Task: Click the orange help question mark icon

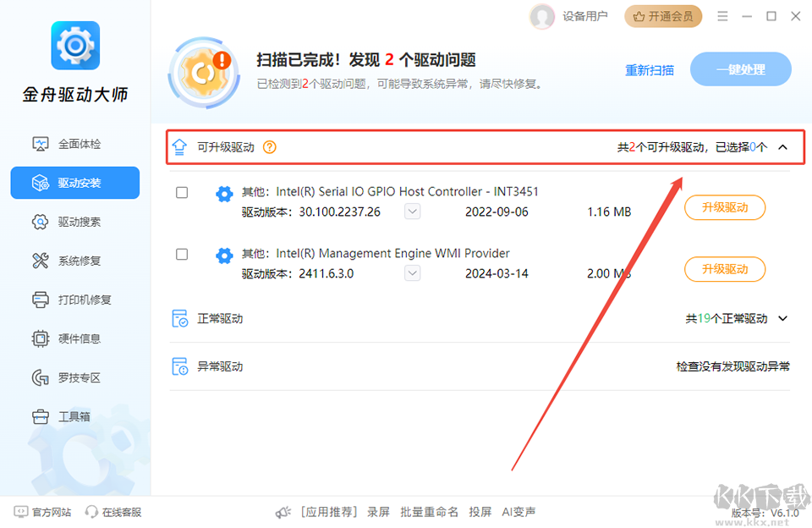Action: point(269,147)
